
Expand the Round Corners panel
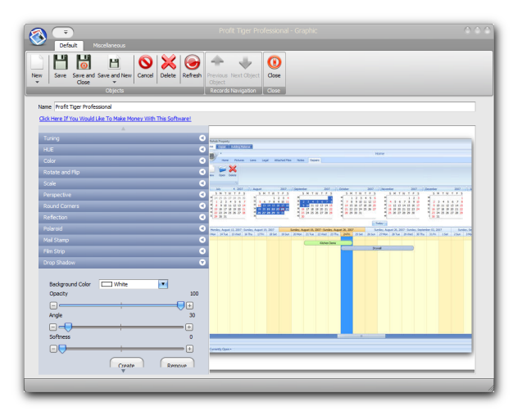124,205
